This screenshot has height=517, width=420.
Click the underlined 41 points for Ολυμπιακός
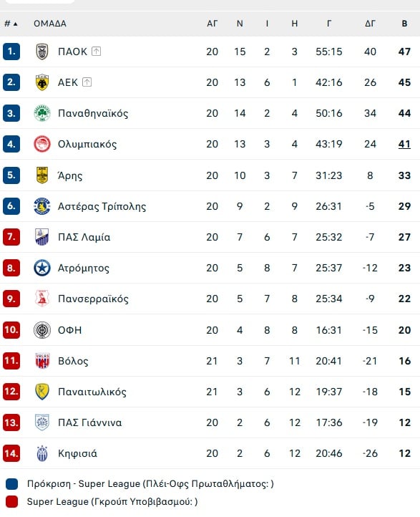tap(404, 144)
